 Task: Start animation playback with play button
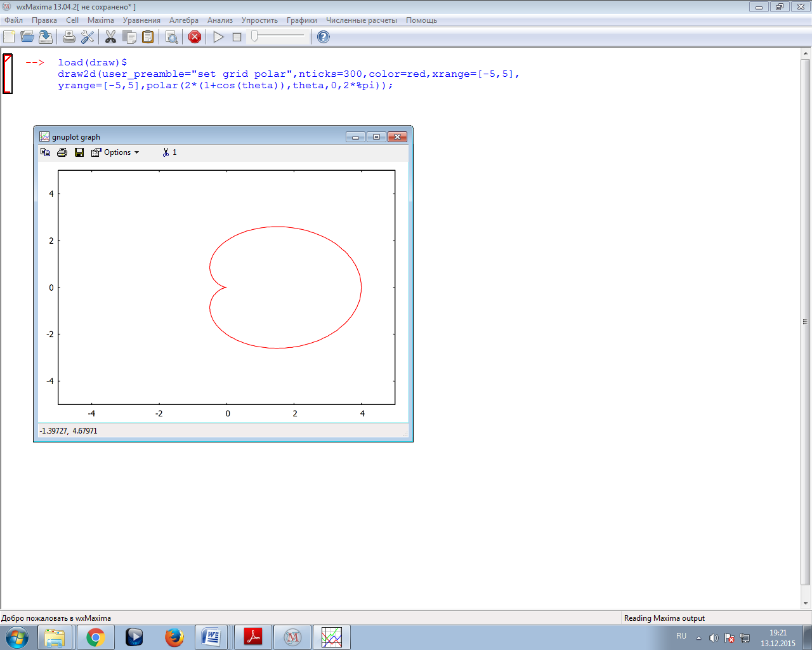point(218,37)
